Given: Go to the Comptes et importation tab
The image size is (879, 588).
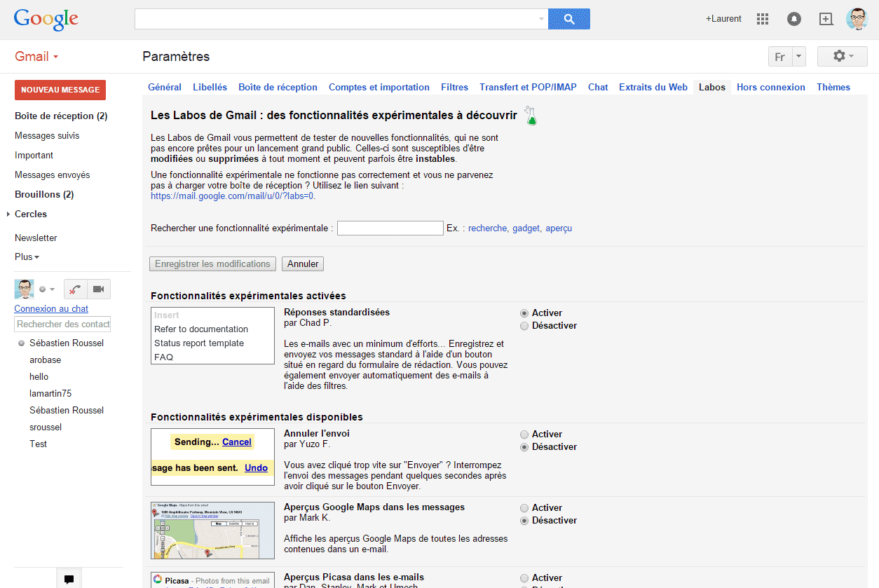Looking at the screenshot, I should (379, 88).
